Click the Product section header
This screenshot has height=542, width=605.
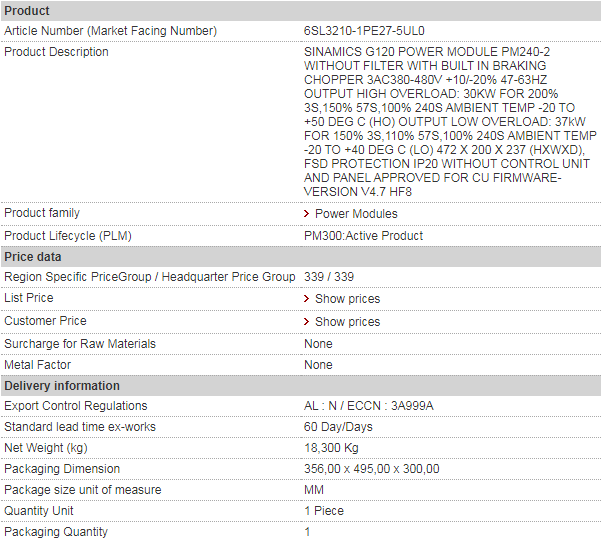[x=301, y=11]
